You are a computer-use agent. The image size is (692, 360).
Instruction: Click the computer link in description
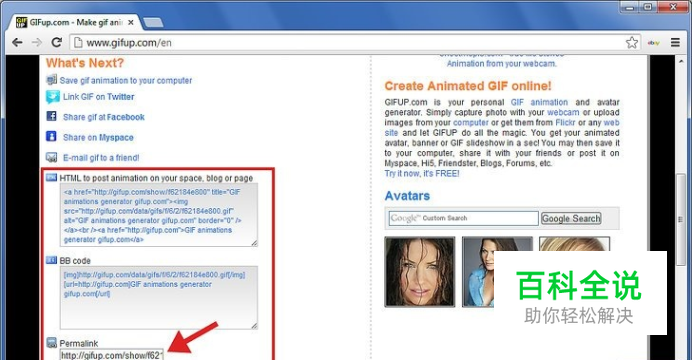(470, 123)
